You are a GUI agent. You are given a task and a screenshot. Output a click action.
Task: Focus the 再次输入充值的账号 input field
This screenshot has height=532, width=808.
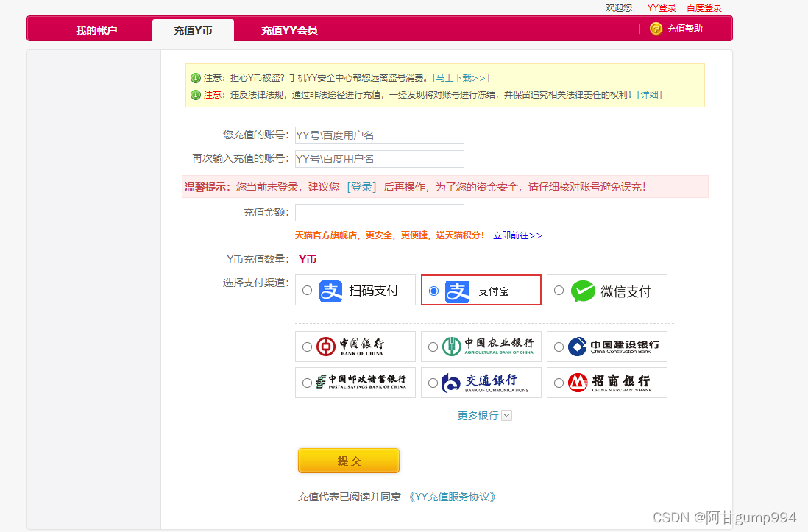[x=379, y=159]
